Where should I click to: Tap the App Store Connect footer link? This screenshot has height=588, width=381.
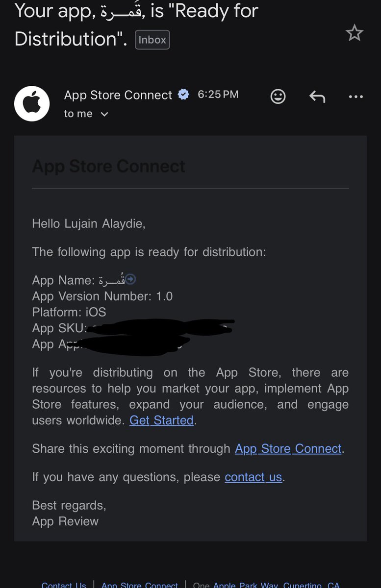pos(140,585)
